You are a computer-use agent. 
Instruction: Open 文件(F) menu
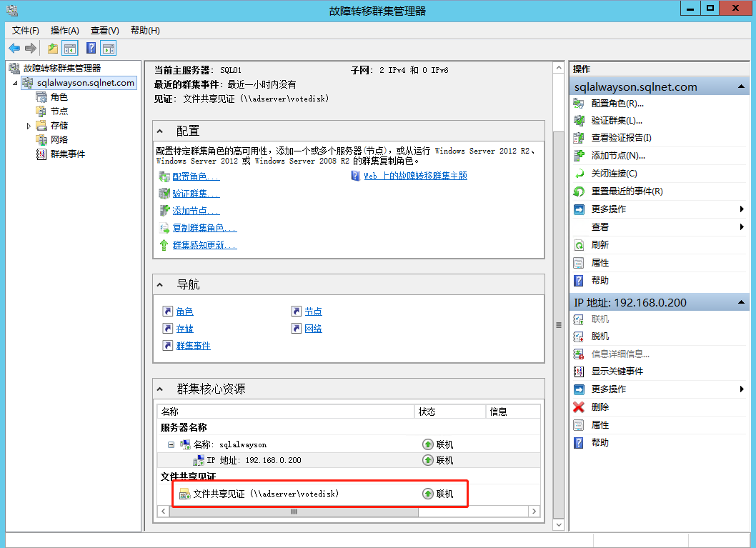point(26,30)
